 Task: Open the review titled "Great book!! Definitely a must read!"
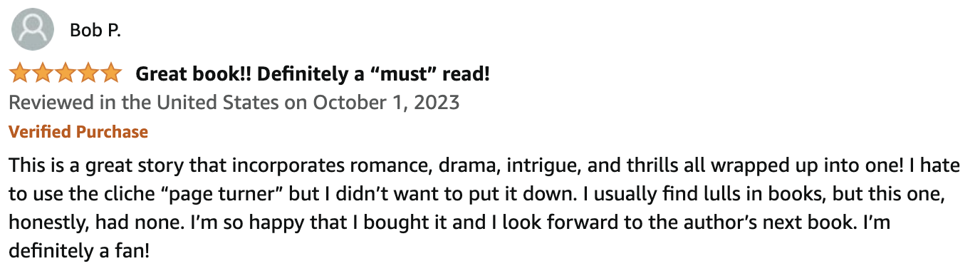click(313, 73)
